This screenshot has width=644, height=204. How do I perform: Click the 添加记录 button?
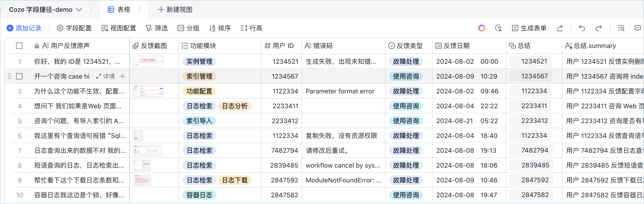pyautogui.click(x=24, y=28)
